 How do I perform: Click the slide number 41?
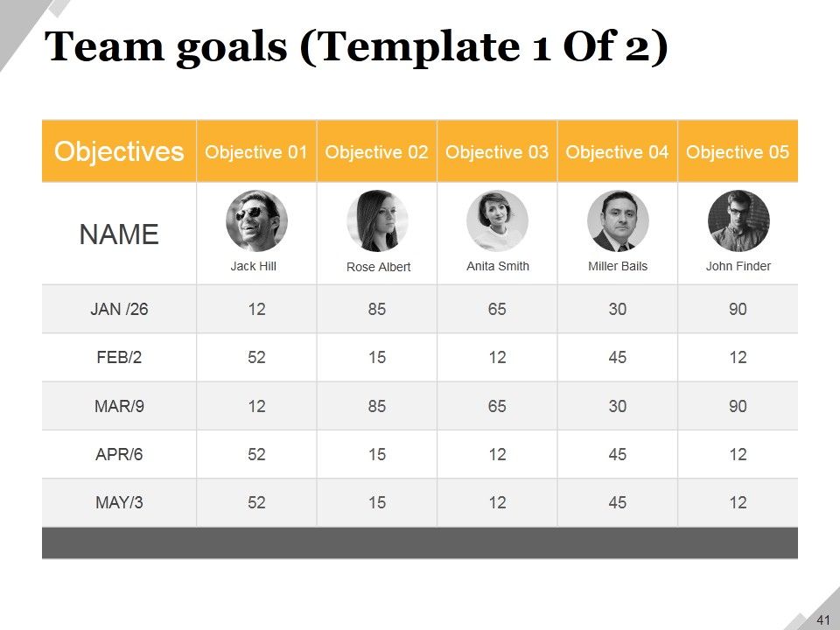click(x=822, y=619)
